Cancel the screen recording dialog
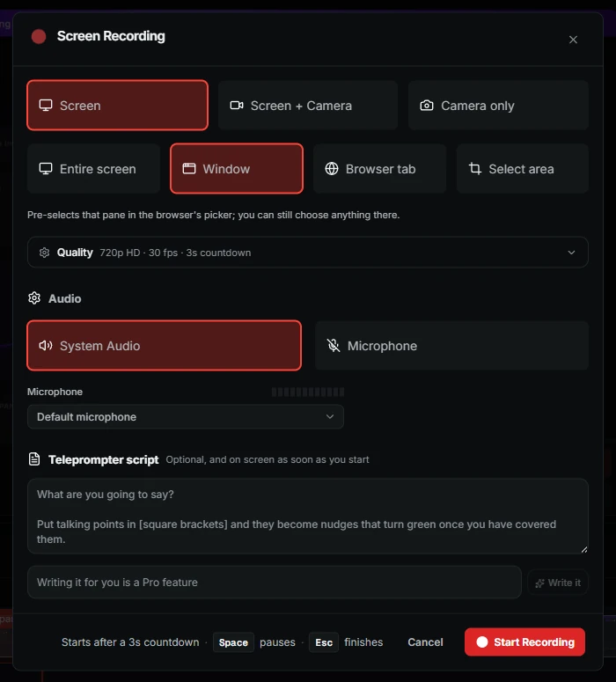Screen dimensions: 616x682 click(x=425, y=642)
